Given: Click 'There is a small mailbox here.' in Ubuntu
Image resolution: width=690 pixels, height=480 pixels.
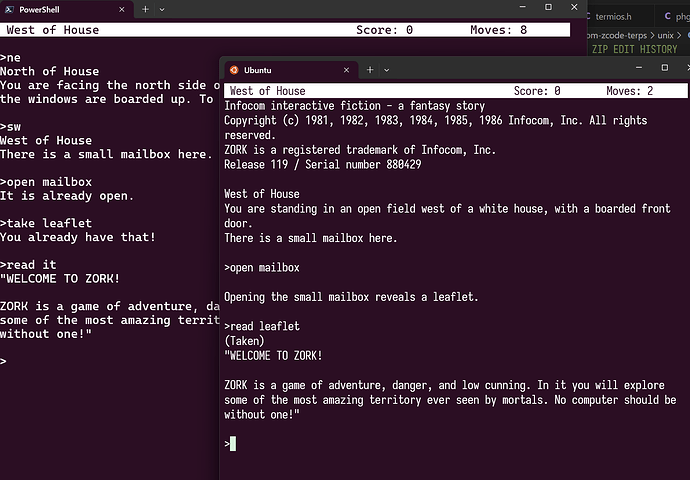Looking at the screenshot, I should click(x=311, y=238).
